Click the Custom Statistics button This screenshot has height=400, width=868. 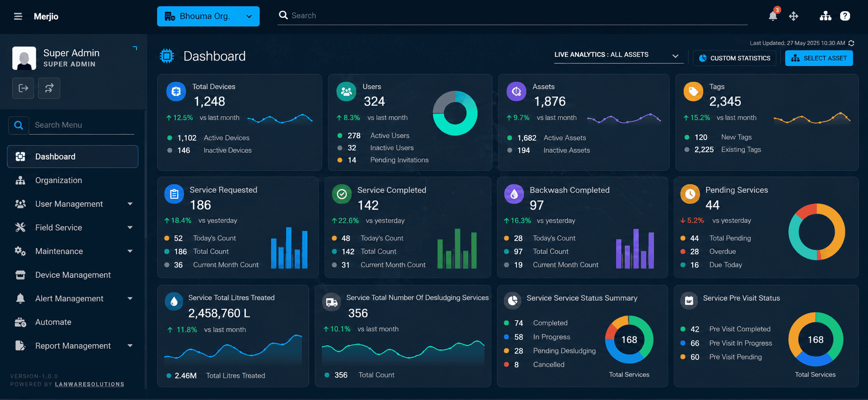point(735,58)
